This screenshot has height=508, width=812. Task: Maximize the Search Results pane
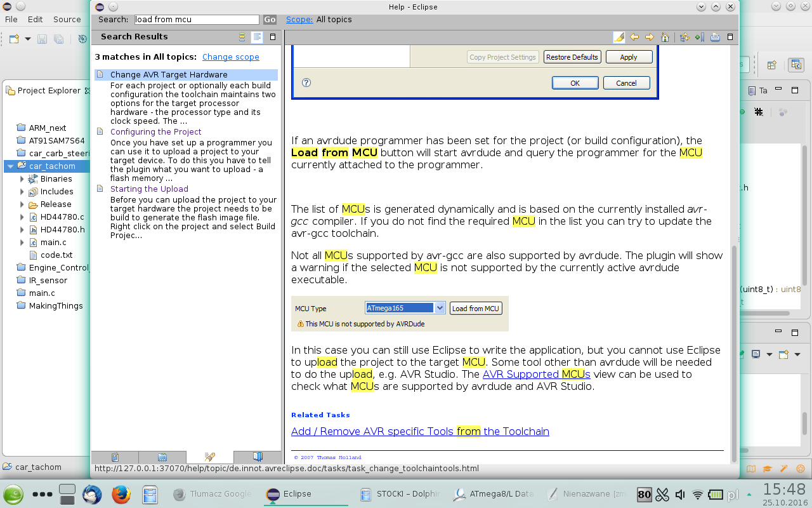tap(273, 37)
